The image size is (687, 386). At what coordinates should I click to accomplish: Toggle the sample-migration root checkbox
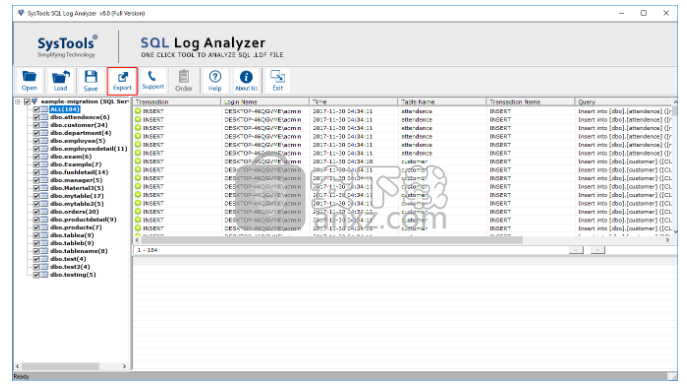pos(27,102)
